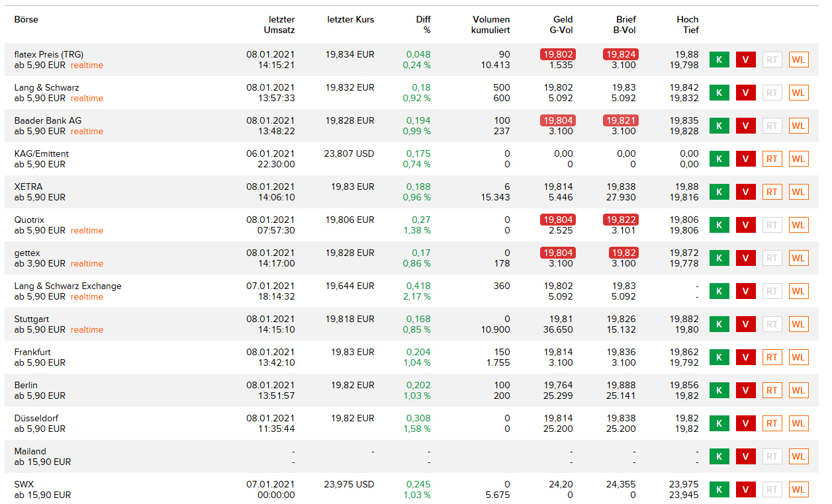
Task: Click the Börse column header
Action: tap(26, 20)
